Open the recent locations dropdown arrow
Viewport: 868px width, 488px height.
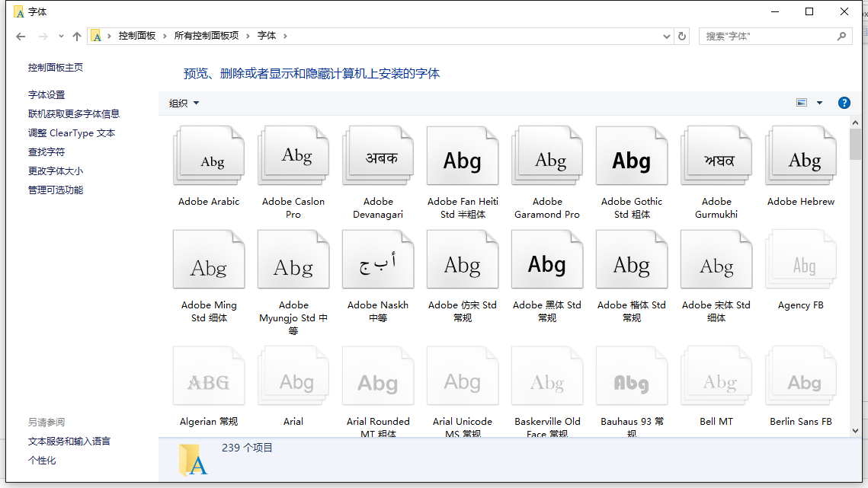tap(61, 37)
